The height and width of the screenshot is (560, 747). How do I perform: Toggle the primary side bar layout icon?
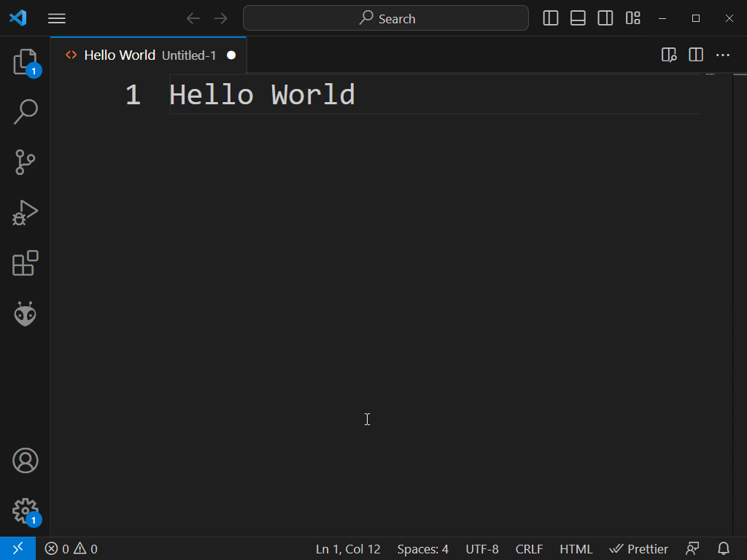550,18
